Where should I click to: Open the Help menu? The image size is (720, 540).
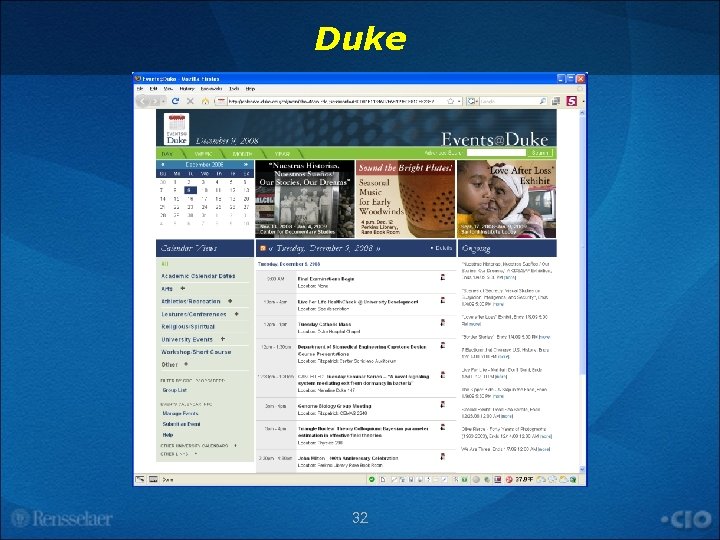[250, 89]
